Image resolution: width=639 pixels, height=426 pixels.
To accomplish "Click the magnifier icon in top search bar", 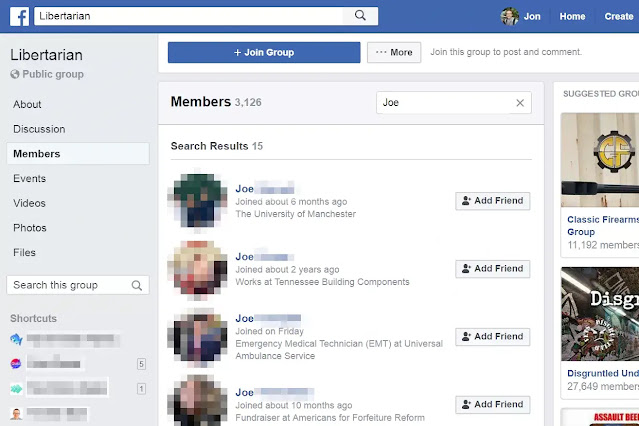I will (x=360, y=15).
